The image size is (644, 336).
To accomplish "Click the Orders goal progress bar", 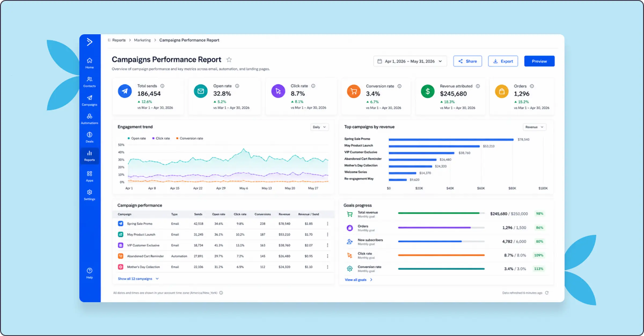I will point(441,228).
